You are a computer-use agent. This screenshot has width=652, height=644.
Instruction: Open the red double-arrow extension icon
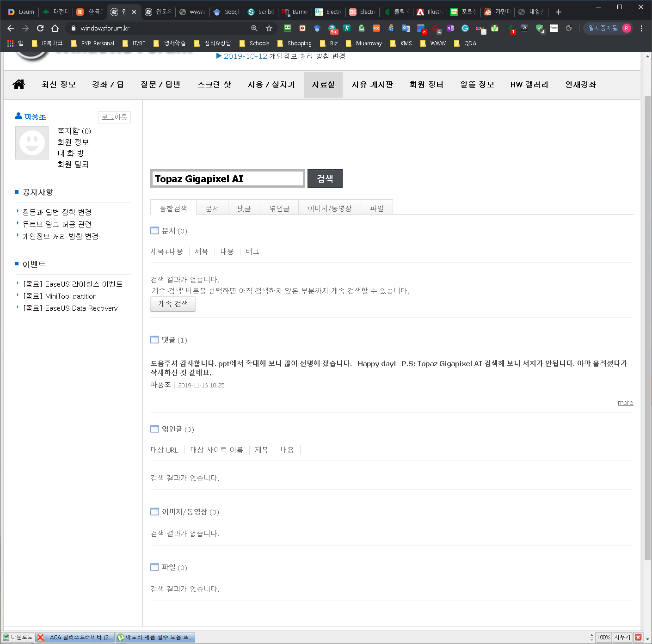point(302,28)
